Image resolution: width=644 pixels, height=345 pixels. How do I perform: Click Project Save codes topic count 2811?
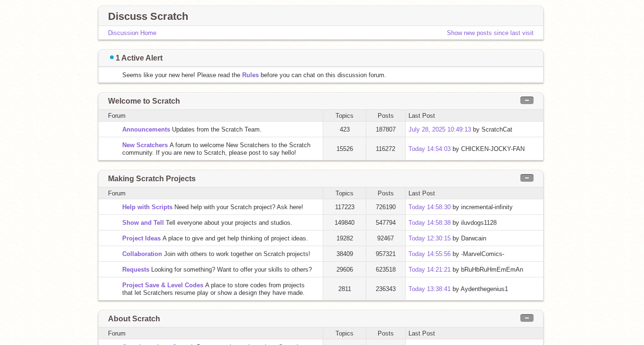pos(345,289)
